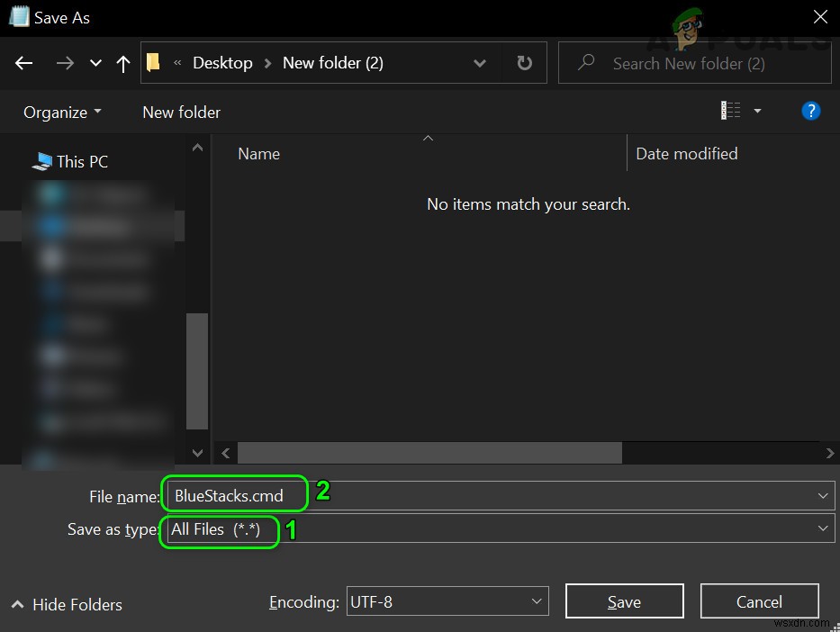Screen dimensions: 840x632
Task: Click the previous locations double chevron
Action: click(177, 63)
